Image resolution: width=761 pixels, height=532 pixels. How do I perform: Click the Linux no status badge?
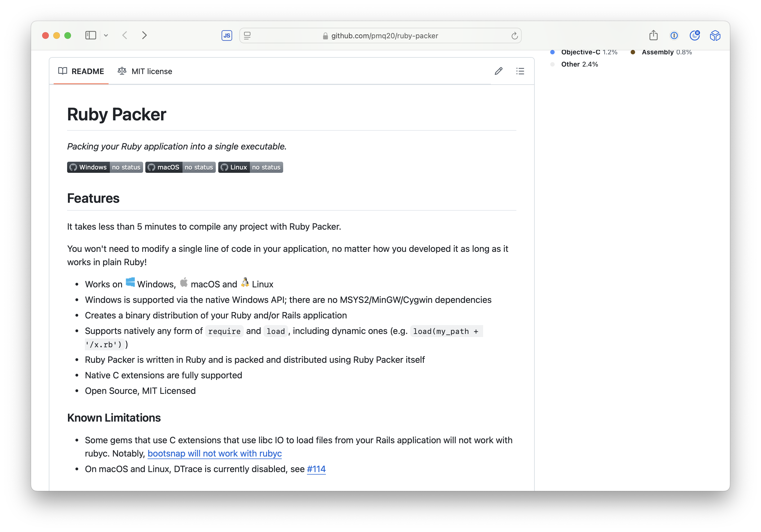tap(251, 167)
